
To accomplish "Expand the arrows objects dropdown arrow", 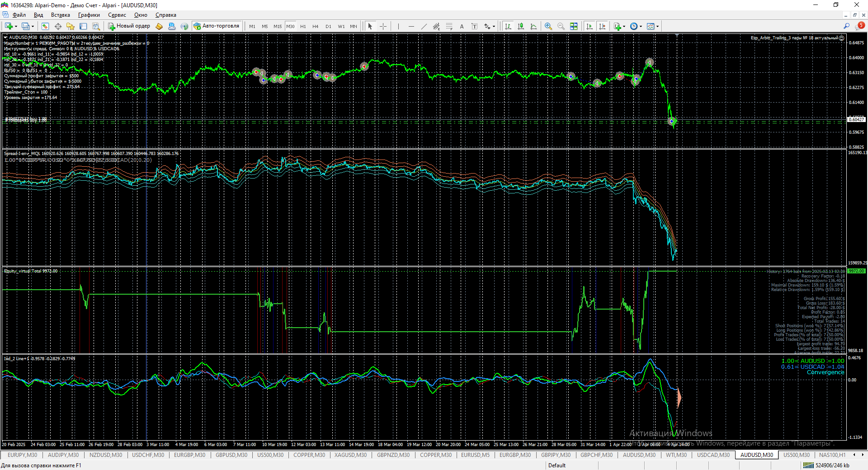I will point(494,26).
